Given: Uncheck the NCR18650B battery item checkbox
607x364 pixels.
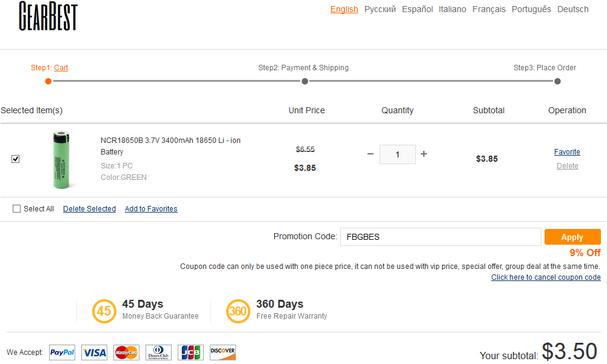Looking at the screenshot, I should click(16, 159).
